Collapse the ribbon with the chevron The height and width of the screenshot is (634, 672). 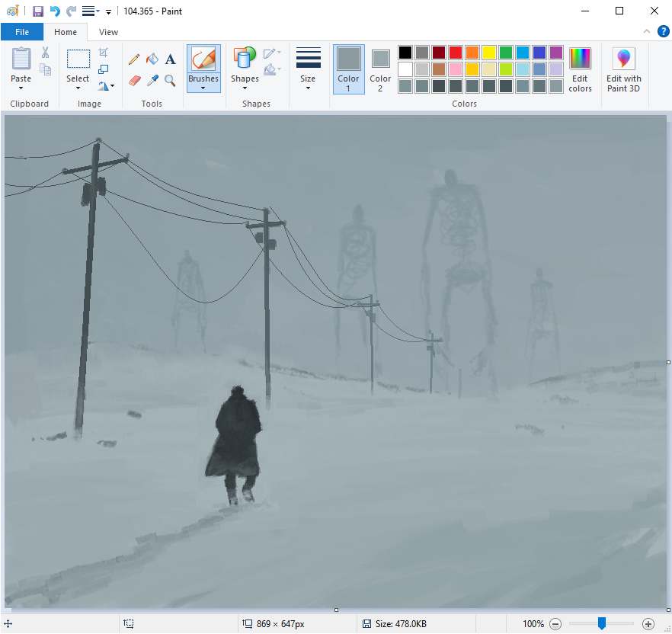click(647, 32)
